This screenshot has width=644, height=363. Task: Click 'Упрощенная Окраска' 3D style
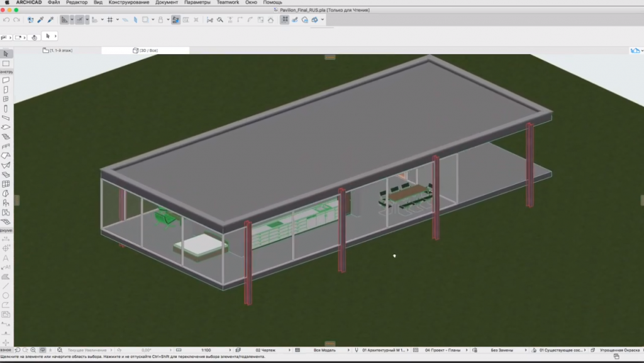(619, 350)
